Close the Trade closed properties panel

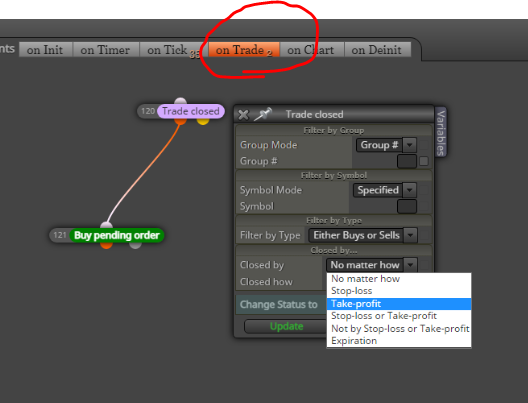pyautogui.click(x=243, y=115)
